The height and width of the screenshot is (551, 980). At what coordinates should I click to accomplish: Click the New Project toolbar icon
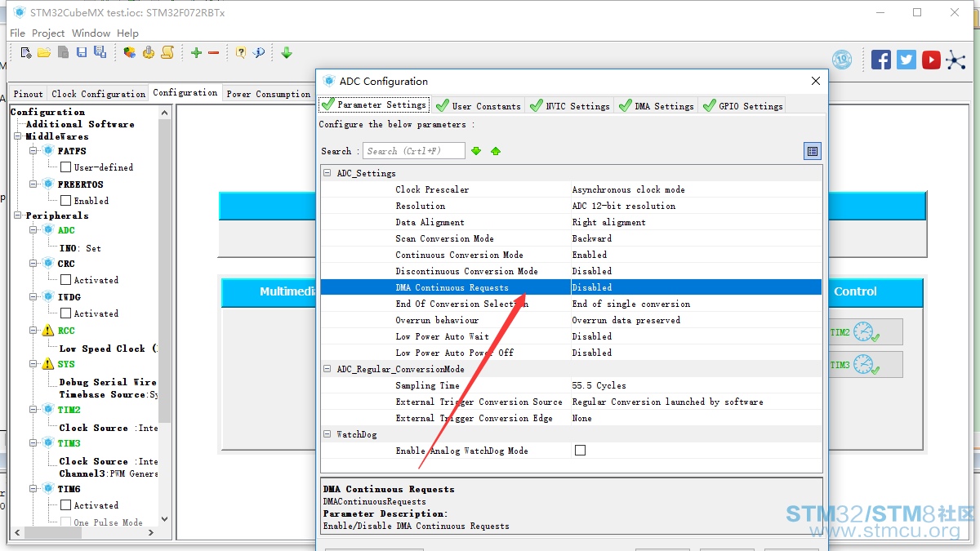[26, 52]
